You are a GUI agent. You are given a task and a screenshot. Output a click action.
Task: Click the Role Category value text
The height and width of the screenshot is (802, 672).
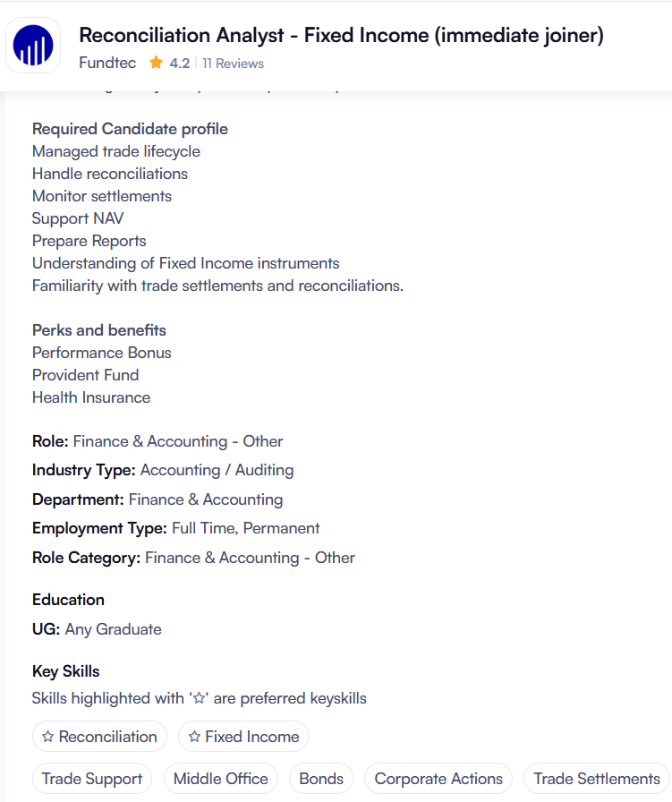pos(250,558)
